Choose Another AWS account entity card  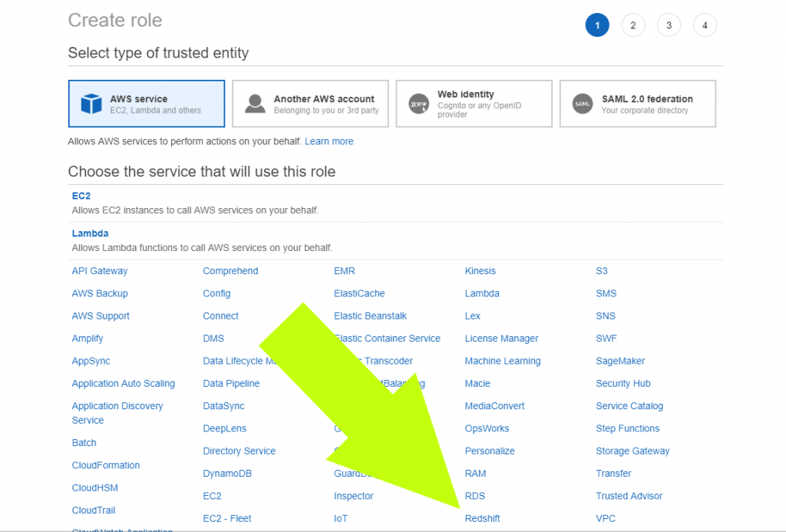310,104
